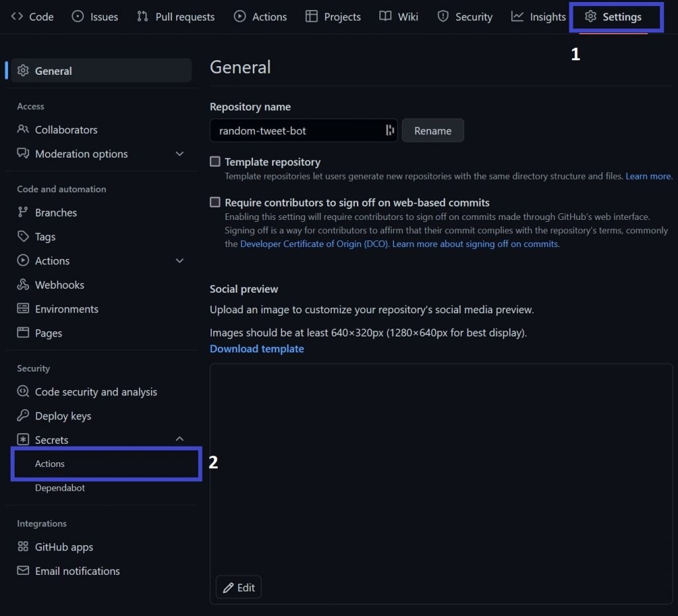
Task: Open the Download template link
Action: click(257, 348)
